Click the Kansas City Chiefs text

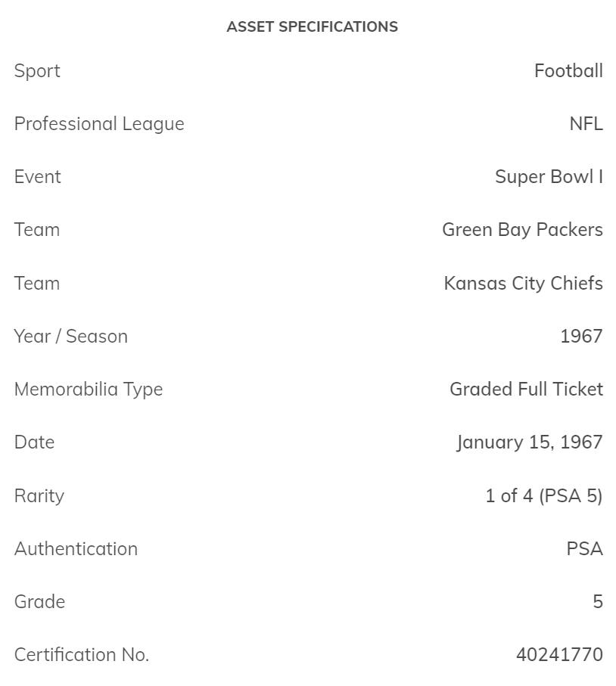pyautogui.click(x=523, y=284)
